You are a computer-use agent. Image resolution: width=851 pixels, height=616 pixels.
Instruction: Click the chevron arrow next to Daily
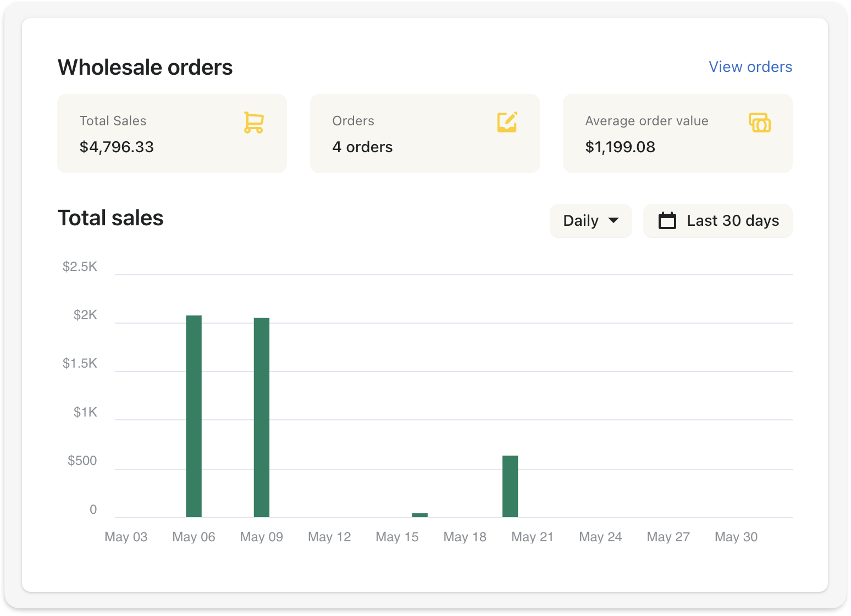(x=614, y=221)
